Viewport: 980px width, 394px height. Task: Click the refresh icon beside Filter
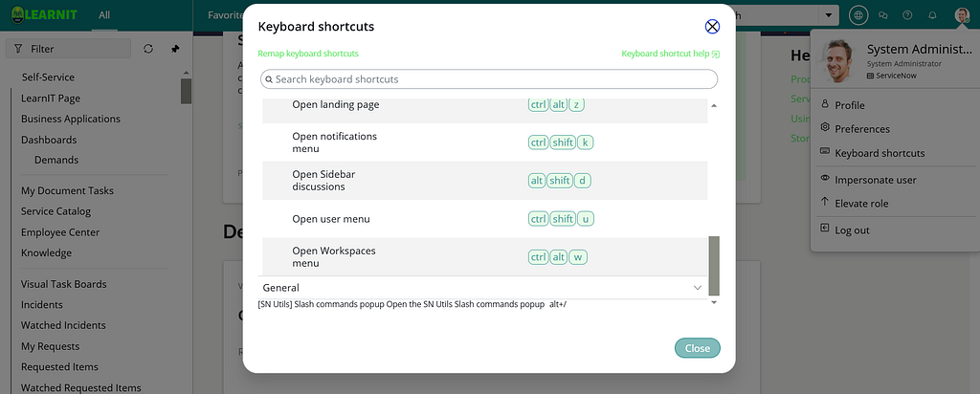(x=148, y=49)
